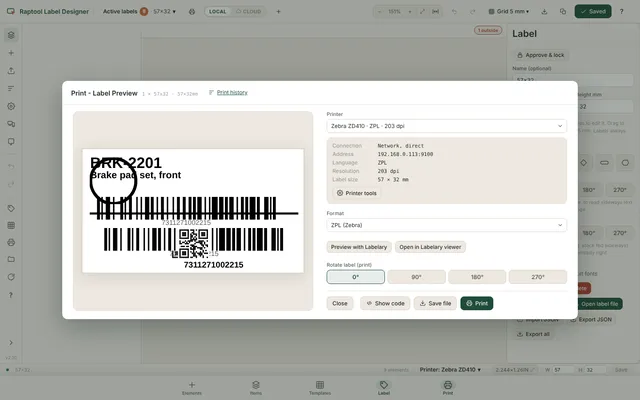Click the refresh icon in the left sidebar
The width and height of the screenshot is (640, 400).
pos(11,277)
